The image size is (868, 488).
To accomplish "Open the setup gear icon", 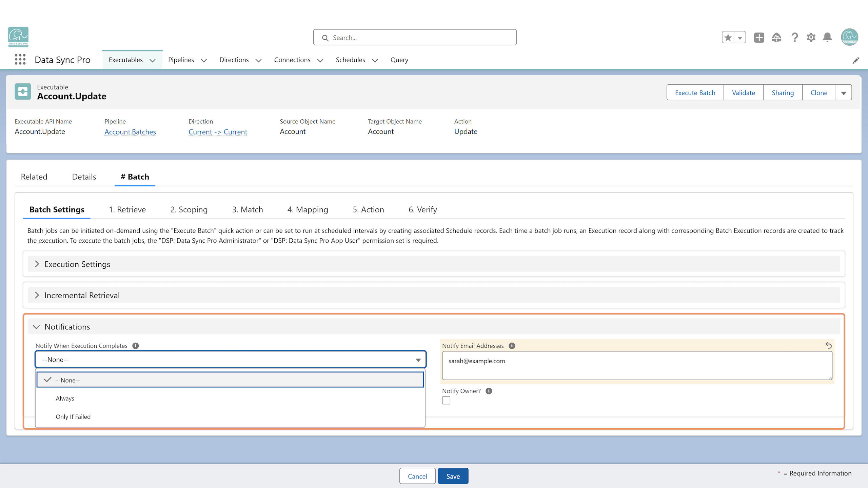I will pyautogui.click(x=811, y=37).
